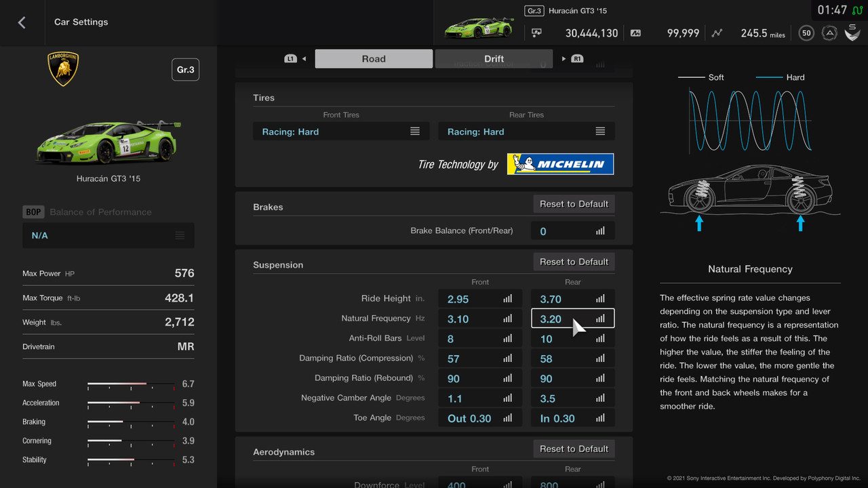The image size is (868, 488).
Task: Select front Rebound Damping value 90
Action: tap(480, 378)
